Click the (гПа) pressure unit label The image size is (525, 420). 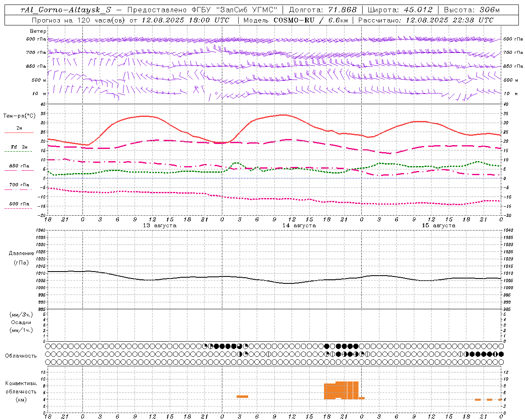21,262
